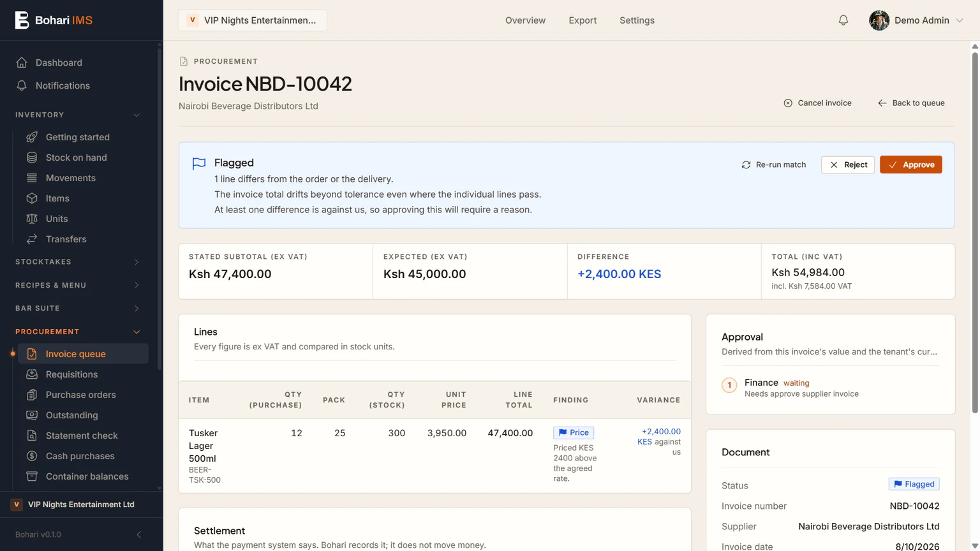
Task: Click Cancel invoice
Action: click(x=817, y=103)
